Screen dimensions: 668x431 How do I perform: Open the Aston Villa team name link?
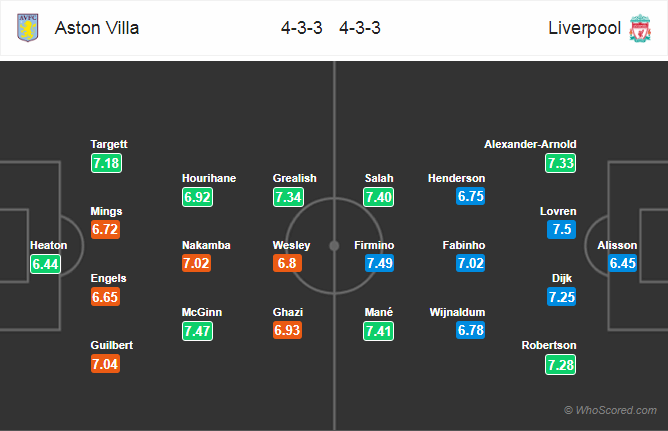[97, 28]
